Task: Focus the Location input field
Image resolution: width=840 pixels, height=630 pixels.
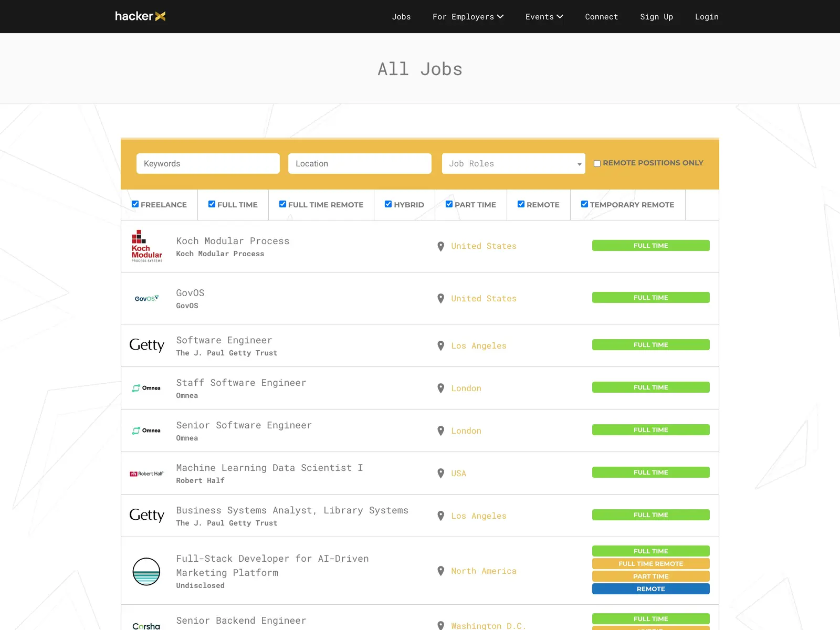Action: click(x=360, y=164)
